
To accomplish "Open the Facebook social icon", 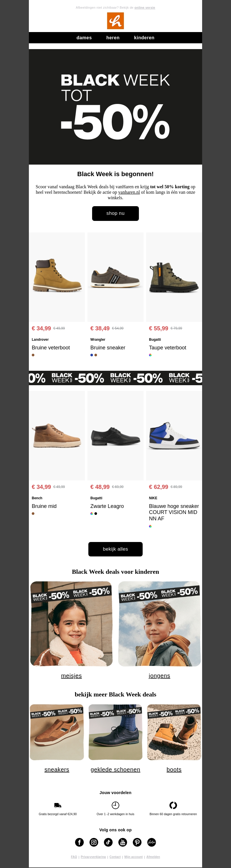I will coord(79,842).
